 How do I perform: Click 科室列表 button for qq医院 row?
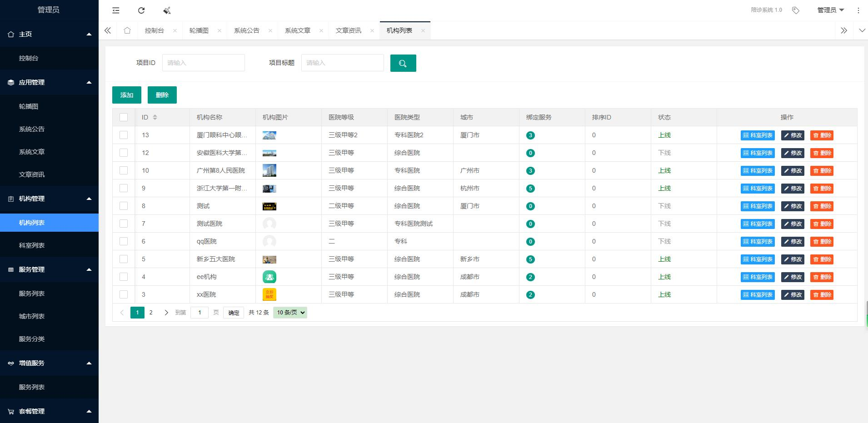(758, 242)
